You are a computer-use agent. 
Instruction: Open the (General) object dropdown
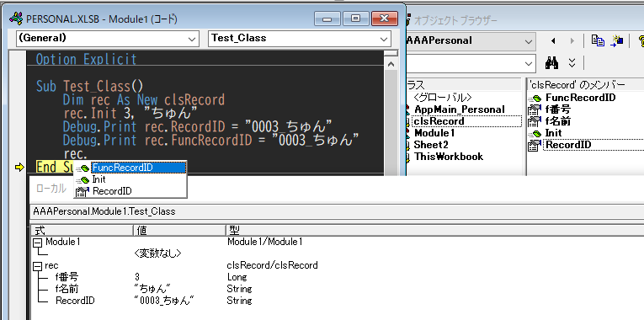[191, 39]
